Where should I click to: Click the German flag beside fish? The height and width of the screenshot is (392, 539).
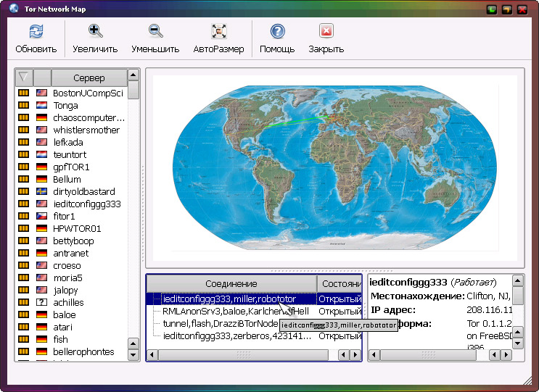tap(41, 339)
